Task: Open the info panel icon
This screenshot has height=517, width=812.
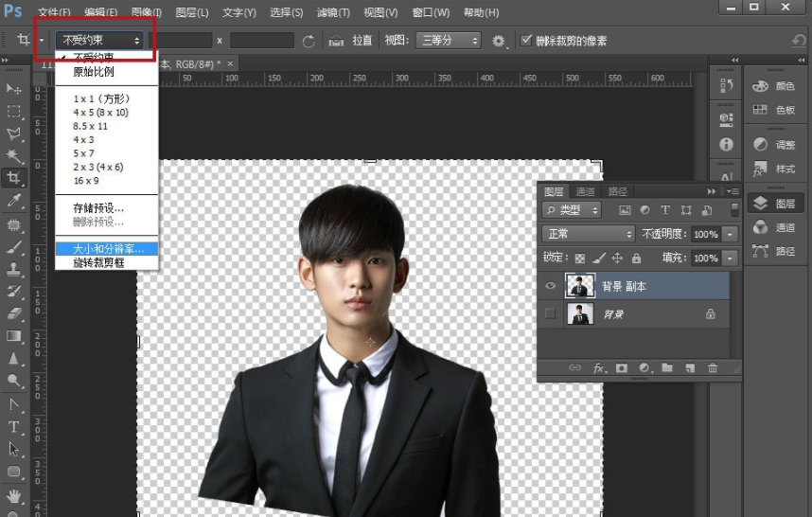Action: point(726,144)
